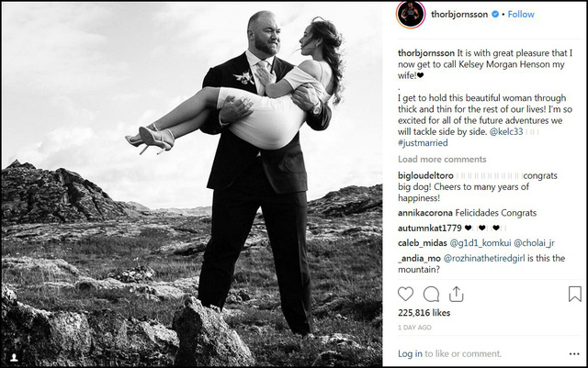Show tagged people icon on the photo
This screenshot has width=588, height=368.
(x=15, y=358)
